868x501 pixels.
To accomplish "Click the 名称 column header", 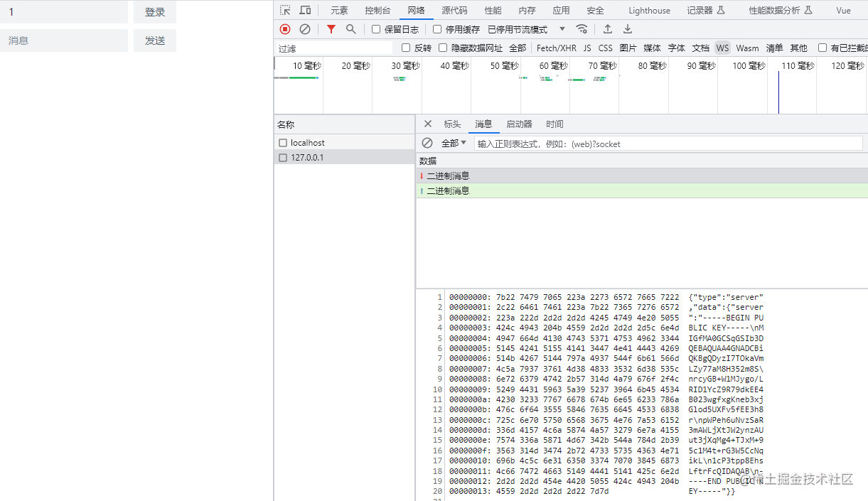I will (345, 124).
